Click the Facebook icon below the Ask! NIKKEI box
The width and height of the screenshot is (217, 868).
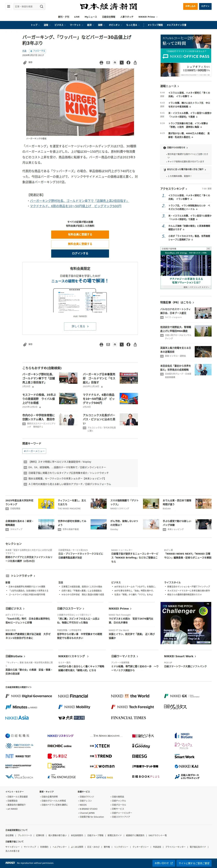coord(128,344)
